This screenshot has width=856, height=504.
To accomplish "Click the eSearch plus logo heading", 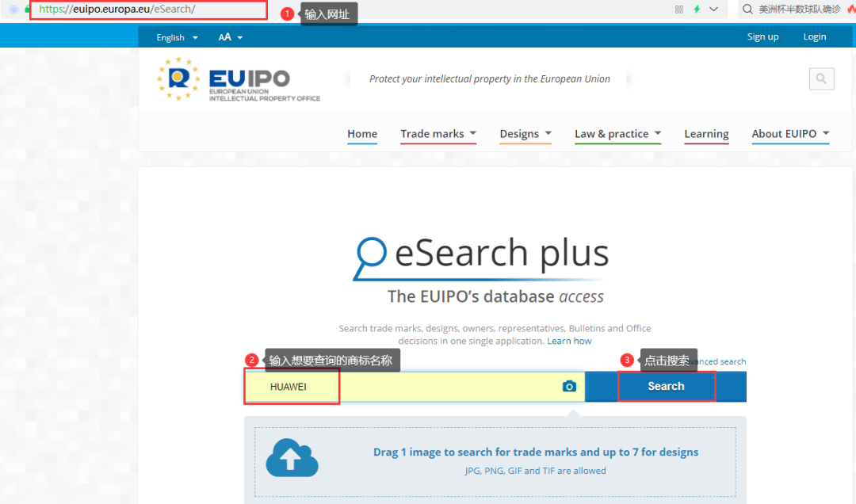I will (x=481, y=258).
